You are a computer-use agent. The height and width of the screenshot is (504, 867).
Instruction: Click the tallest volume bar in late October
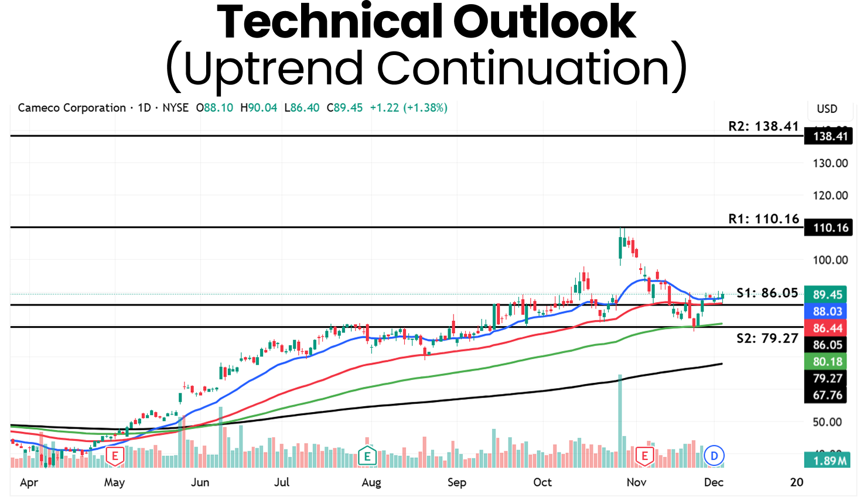(x=619, y=421)
